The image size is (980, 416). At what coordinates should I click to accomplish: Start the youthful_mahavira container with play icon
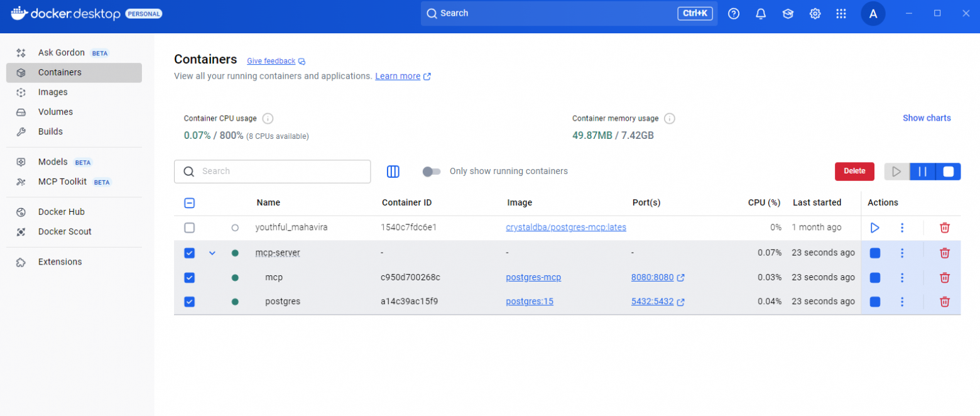875,228
